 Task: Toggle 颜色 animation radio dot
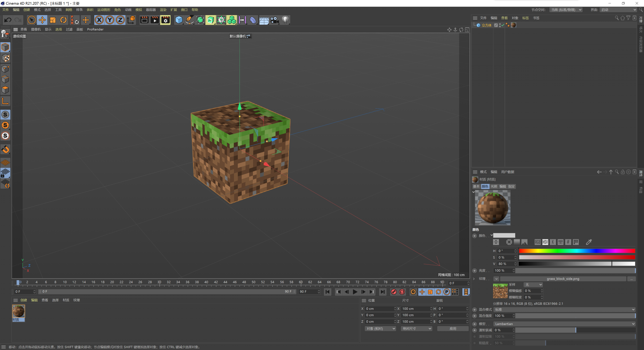[474, 236]
